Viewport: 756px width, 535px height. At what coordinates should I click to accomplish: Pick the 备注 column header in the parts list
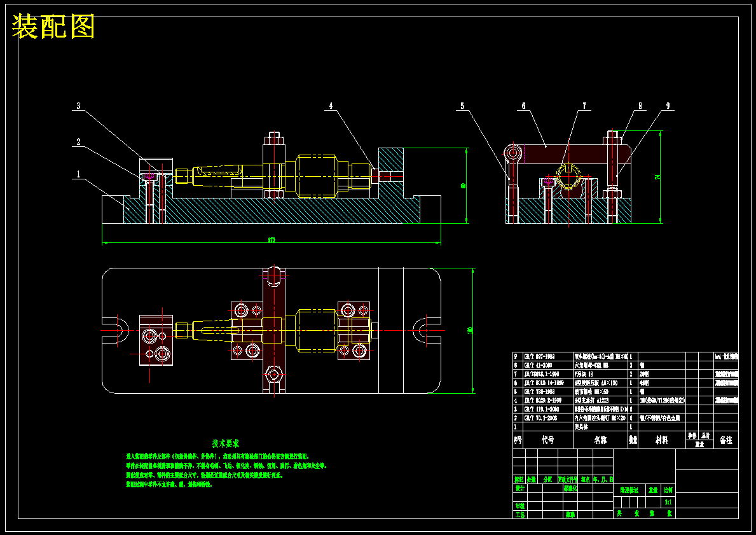[725, 440]
